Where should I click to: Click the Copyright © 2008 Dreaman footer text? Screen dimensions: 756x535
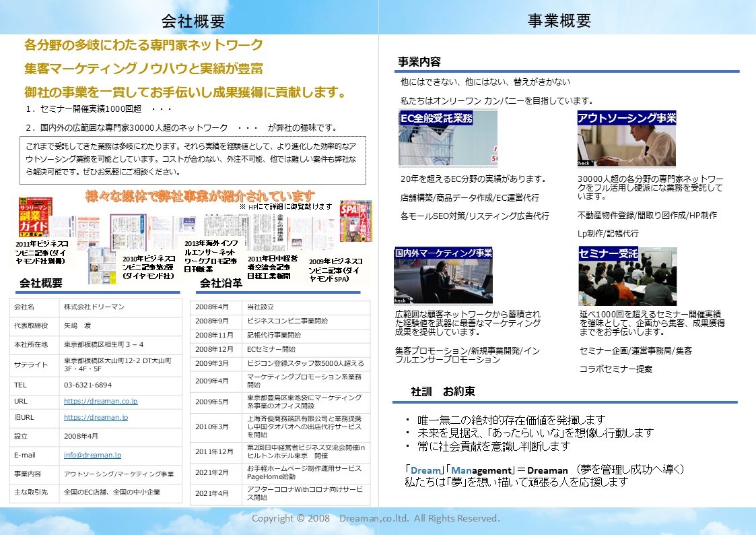376,518
